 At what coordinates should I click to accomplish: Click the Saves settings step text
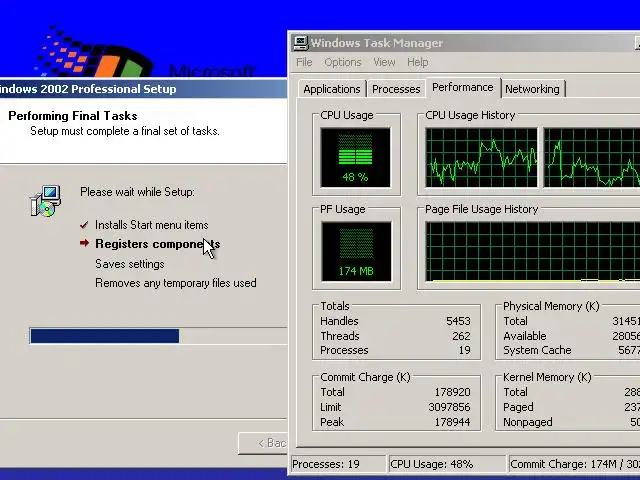(x=130, y=264)
